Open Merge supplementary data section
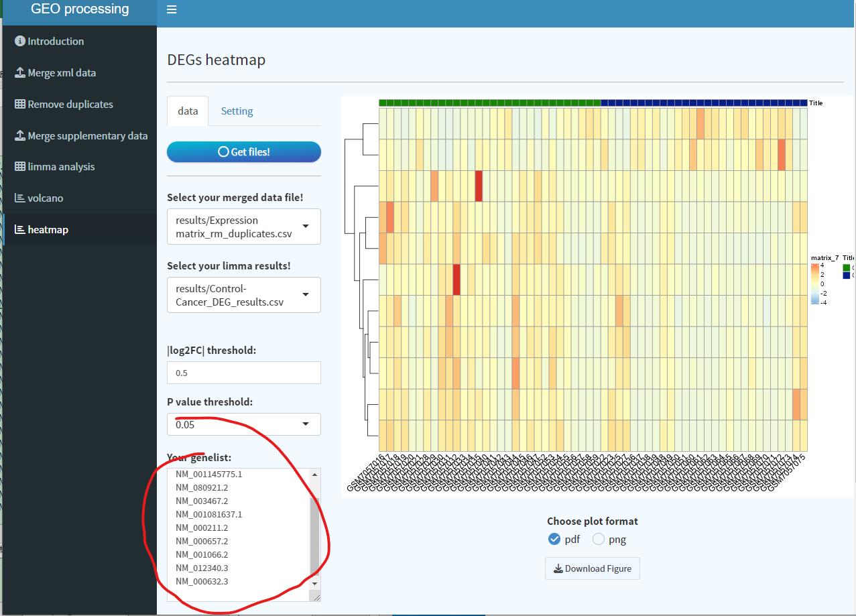 click(x=78, y=136)
